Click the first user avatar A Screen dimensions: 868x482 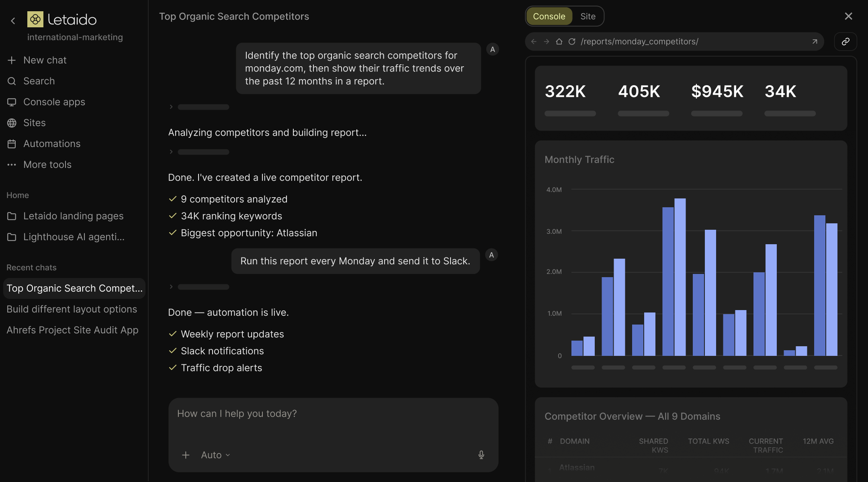pyautogui.click(x=492, y=49)
